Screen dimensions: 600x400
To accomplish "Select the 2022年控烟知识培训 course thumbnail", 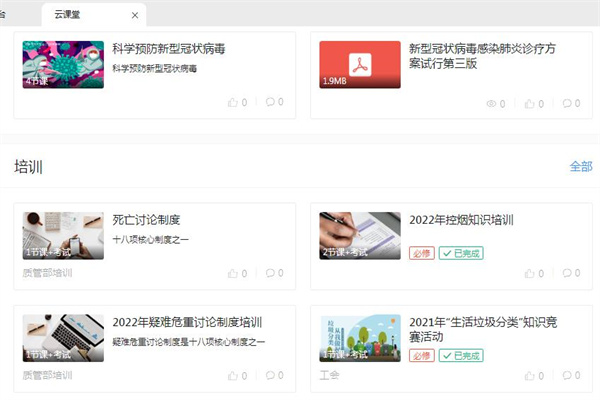I will (x=360, y=235).
